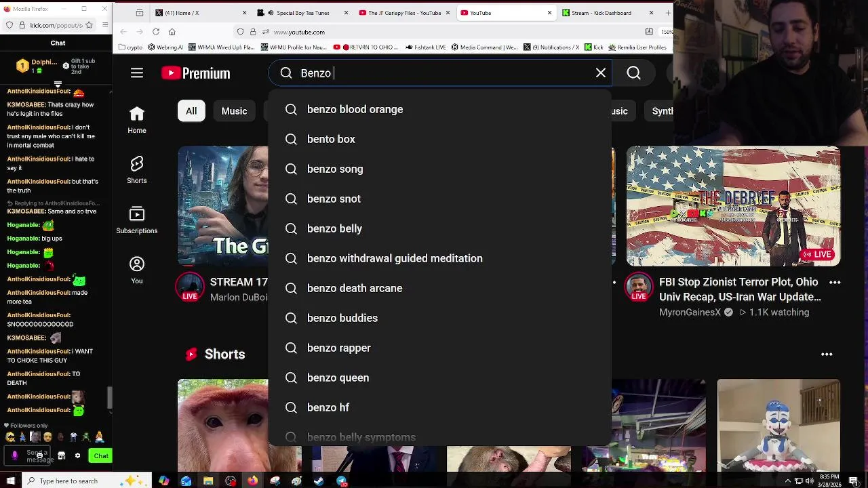This screenshot has height=488, width=868.
Task: Open the Remilia User Profiles bookmark
Action: point(637,47)
